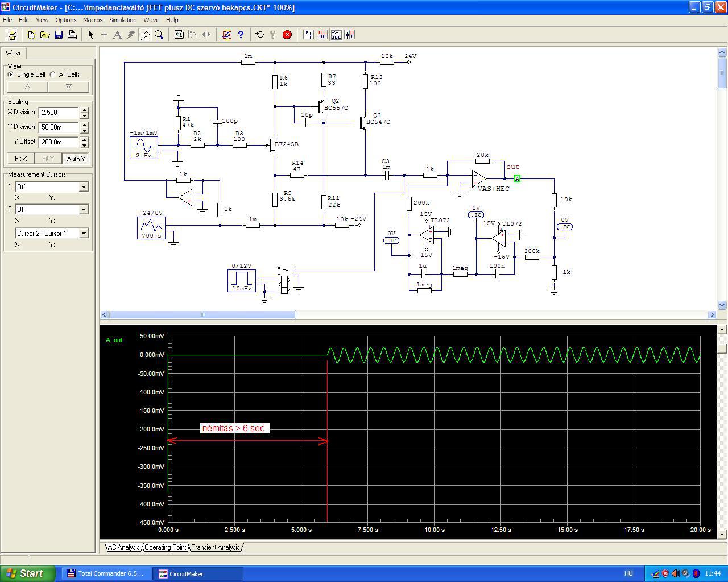Select the All Cells radio button
Screen dimensions: 728x582
click(53, 74)
